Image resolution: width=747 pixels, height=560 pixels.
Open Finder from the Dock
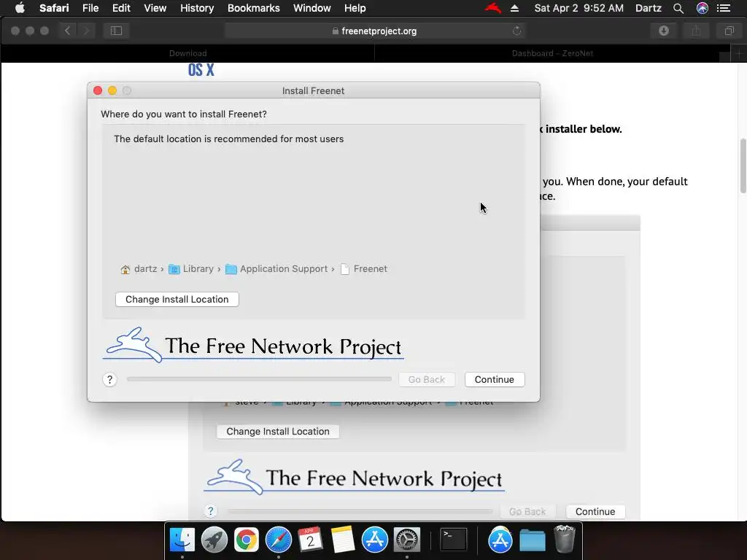(x=182, y=540)
